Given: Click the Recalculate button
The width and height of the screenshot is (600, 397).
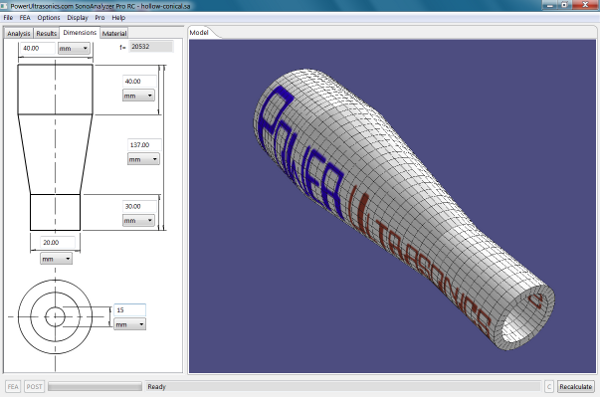Looking at the screenshot, I should click(x=576, y=386).
